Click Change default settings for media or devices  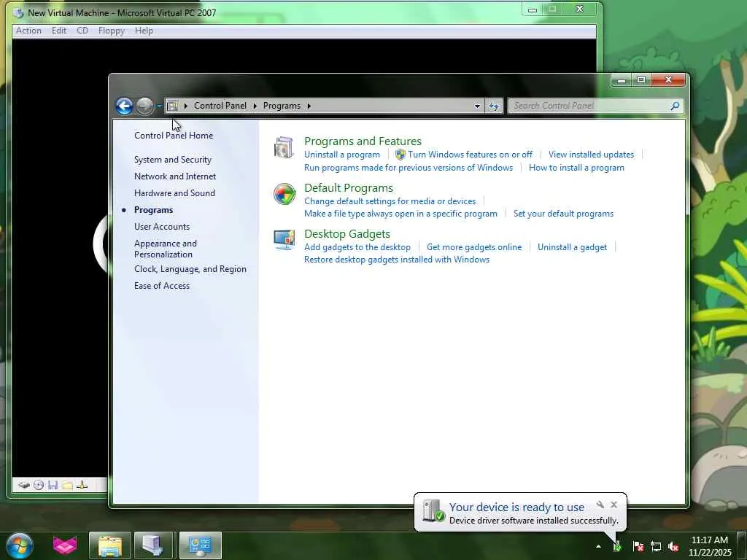(390, 201)
